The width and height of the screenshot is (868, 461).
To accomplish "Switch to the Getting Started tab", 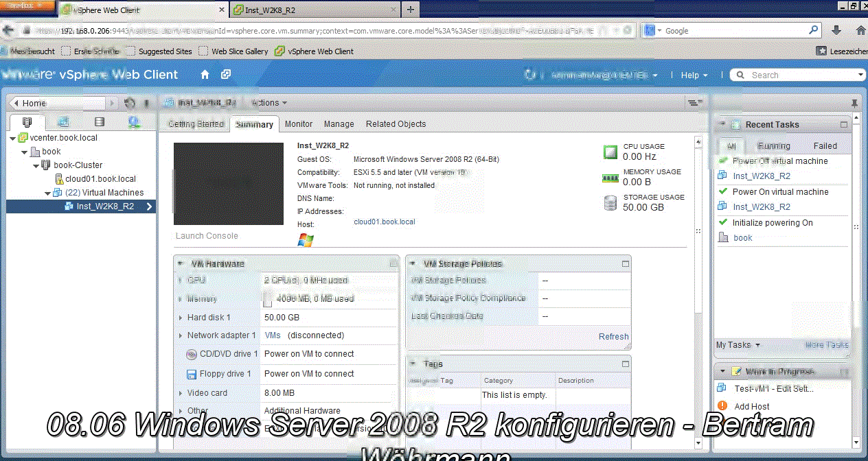I will pos(196,124).
